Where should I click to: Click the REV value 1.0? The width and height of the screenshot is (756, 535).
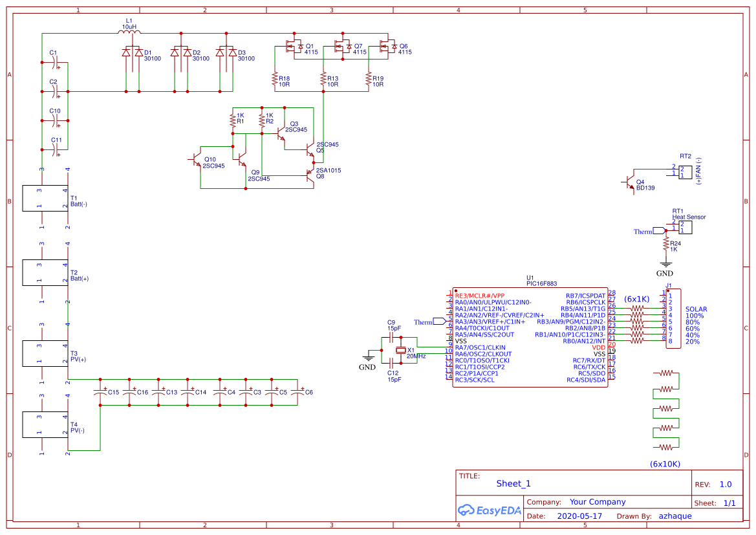pyautogui.click(x=726, y=485)
